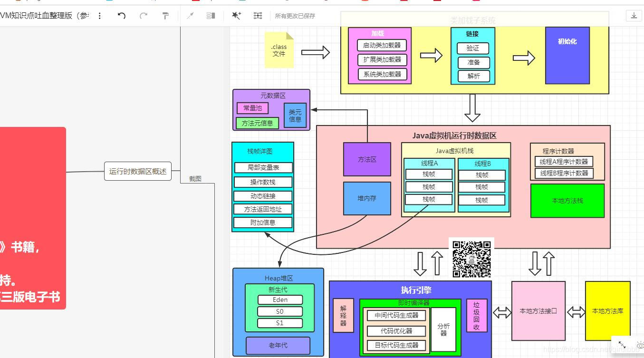This screenshot has height=358, width=644.
Task: Click the .class 文件 note shape
Action: (279, 50)
